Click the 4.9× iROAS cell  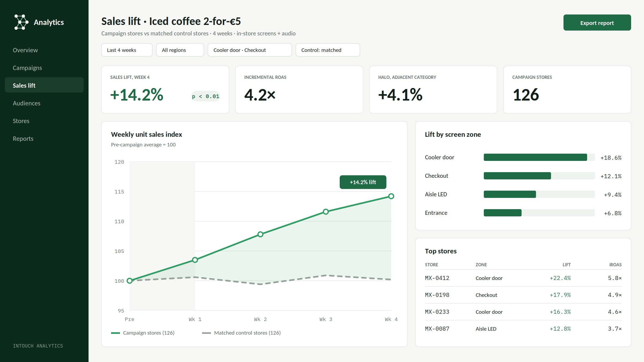point(615,295)
